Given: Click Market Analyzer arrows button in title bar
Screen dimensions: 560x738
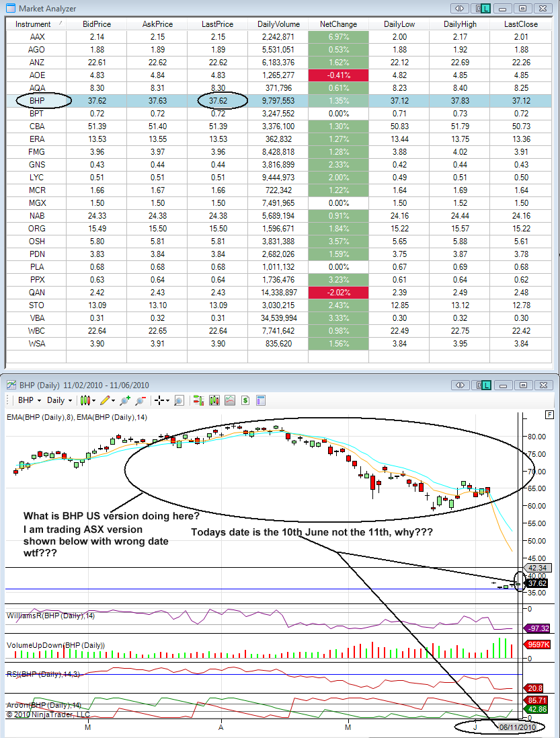Looking at the screenshot, I should [x=460, y=8].
